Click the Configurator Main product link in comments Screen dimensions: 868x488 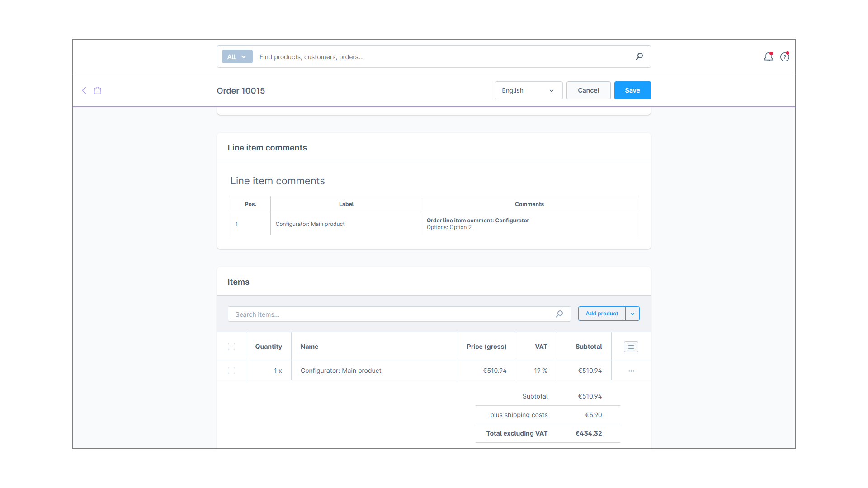[309, 224]
